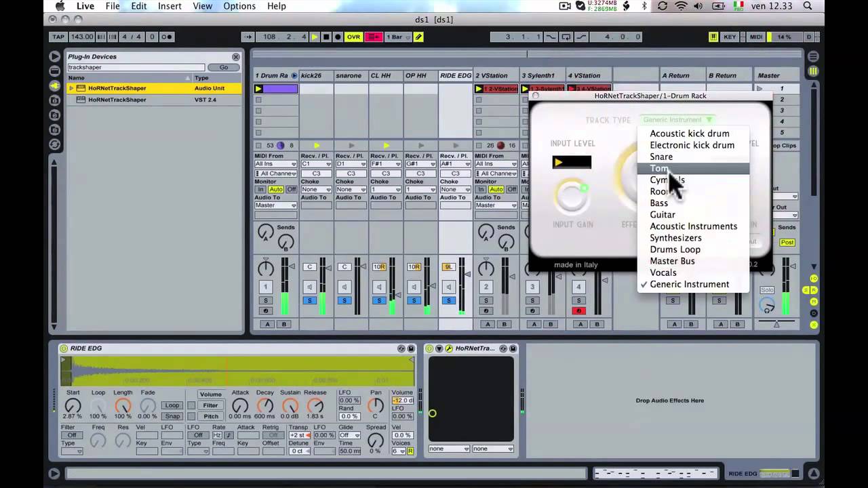The image size is (868, 488).
Task: Select the Plug-In Devices browser icon
Action: point(55,86)
